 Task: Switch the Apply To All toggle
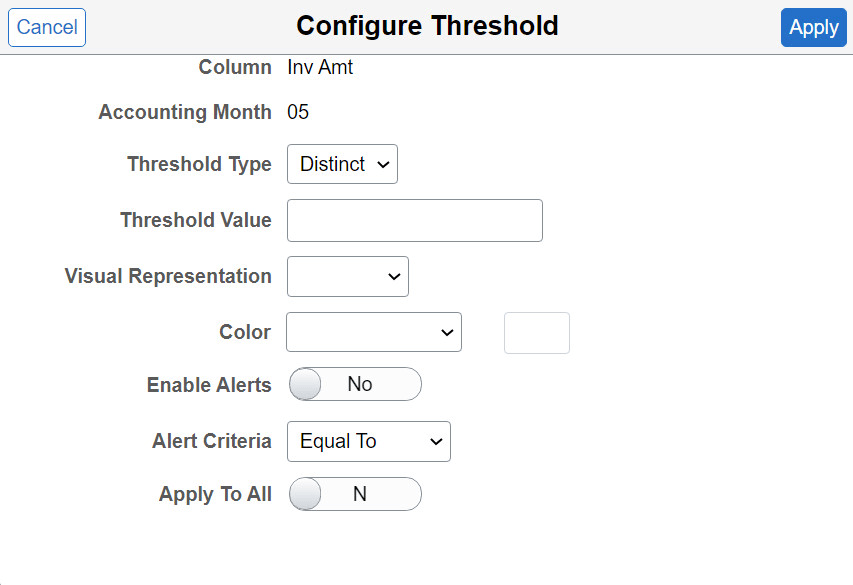tap(354, 494)
